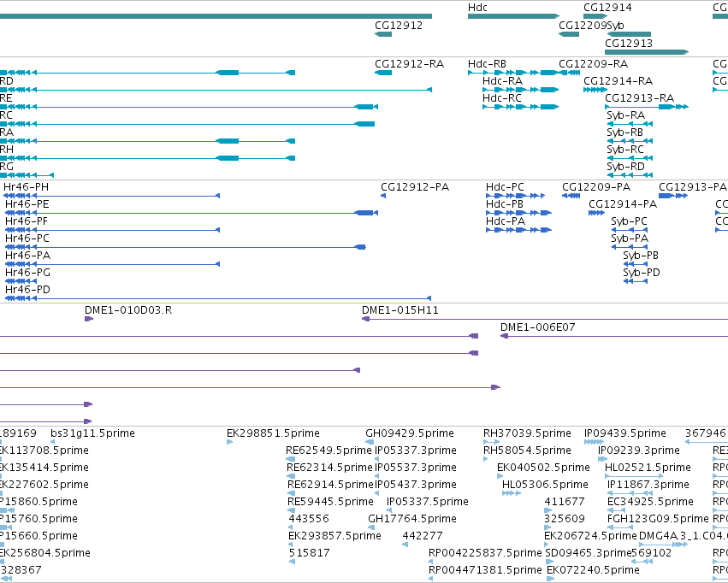The image size is (728, 583).
Task: Open EST SD09465.3prime
Action: 589,554
